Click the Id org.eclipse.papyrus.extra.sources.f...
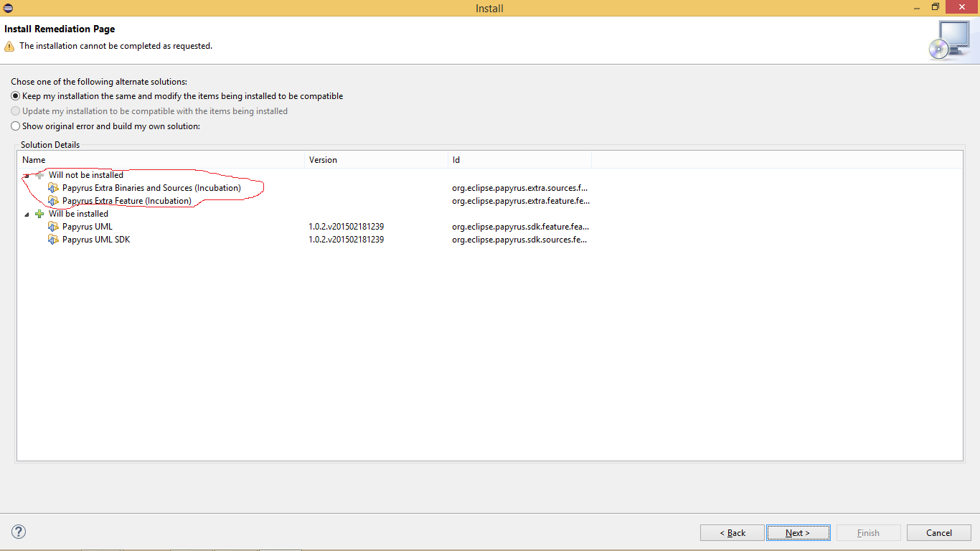Image resolution: width=980 pixels, height=551 pixels. (x=520, y=188)
